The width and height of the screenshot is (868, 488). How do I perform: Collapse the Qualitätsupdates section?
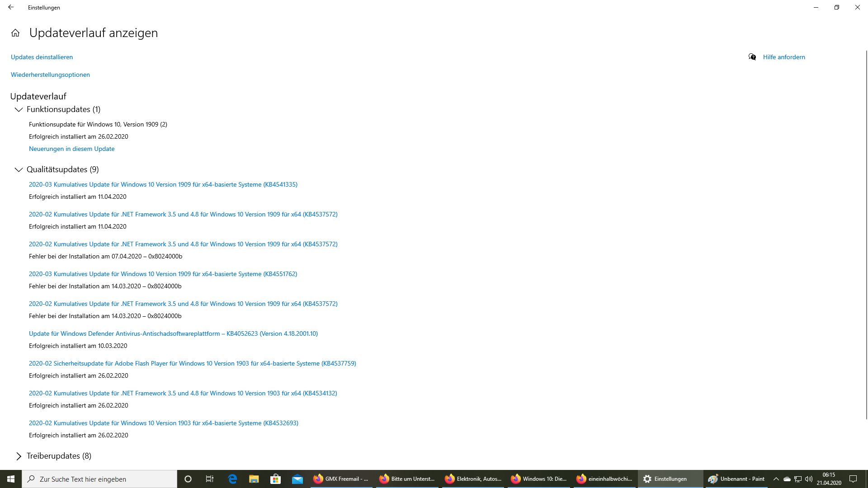(19, 170)
